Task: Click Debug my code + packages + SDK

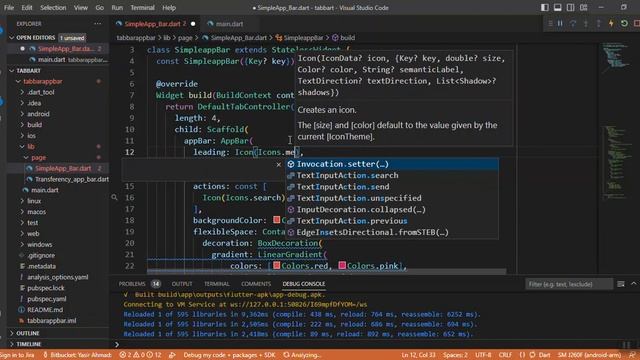Action: pyautogui.click(x=229, y=355)
